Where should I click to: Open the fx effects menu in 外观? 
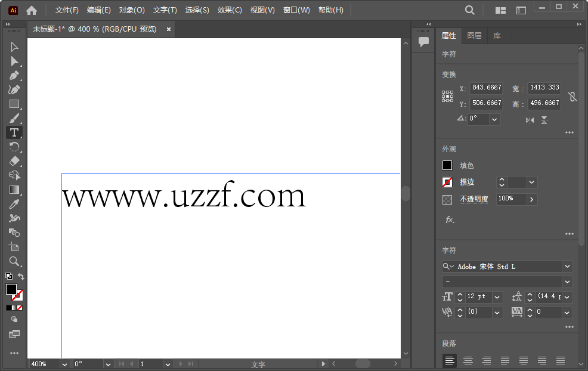click(448, 220)
